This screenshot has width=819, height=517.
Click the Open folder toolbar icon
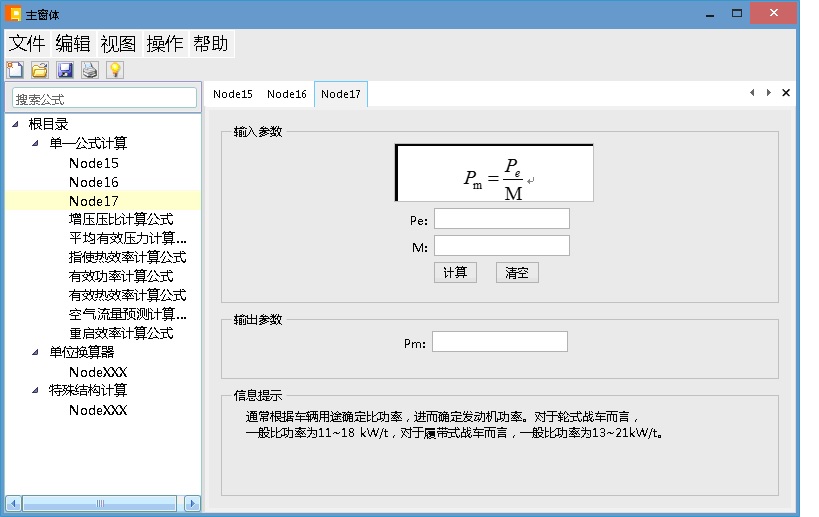(x=40, y=70)
